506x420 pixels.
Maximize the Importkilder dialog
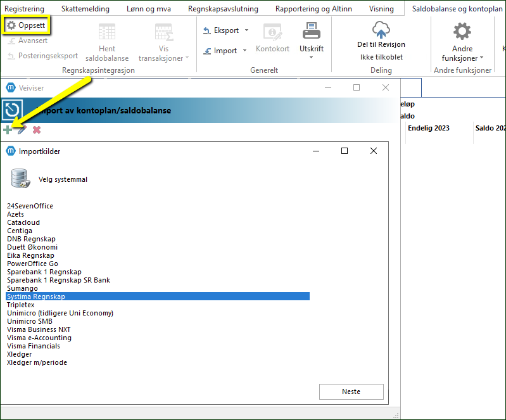[x=345, y=151]
